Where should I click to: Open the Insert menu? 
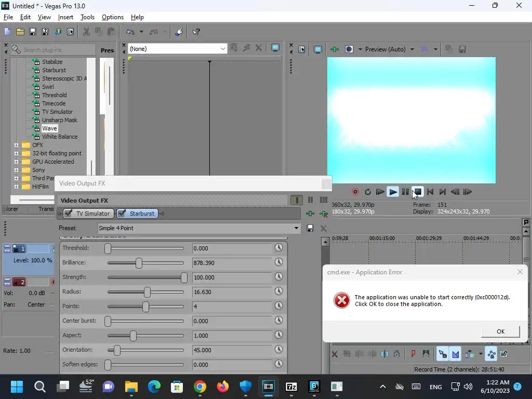65,17
